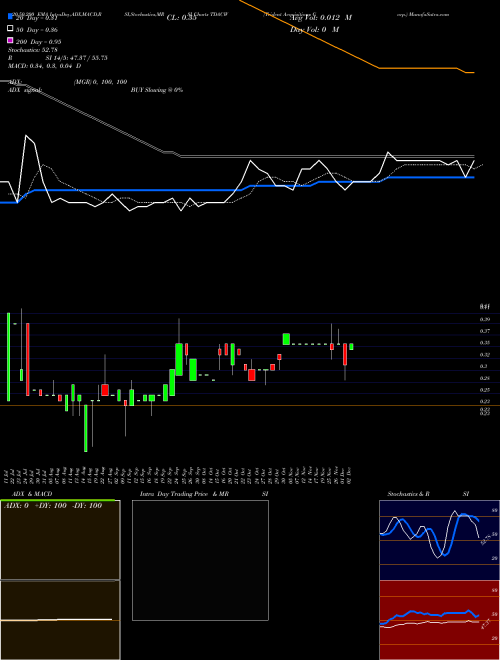Click the blue 20 Day legend swatch
500x660 pixels.
[10, 17]
